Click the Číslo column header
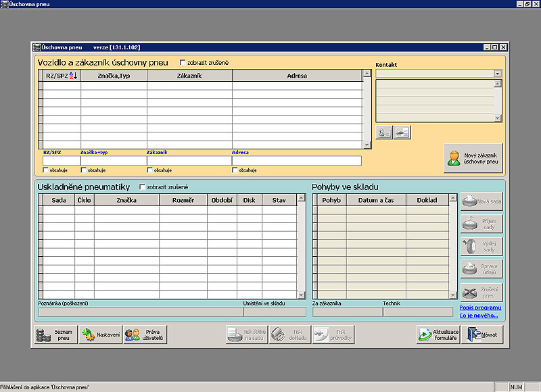Screen dimensions: 541x392 (84, 200)
